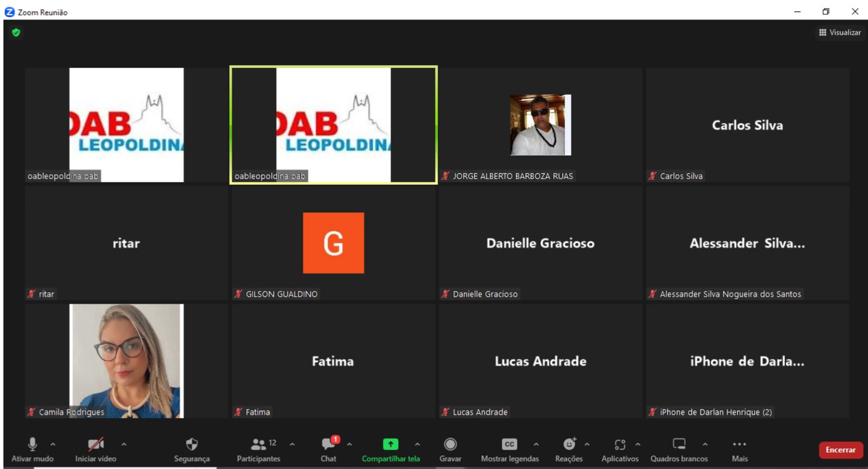Expand arrow next to Compartilhar tela
Screen dimensions: 868x469
tap(417, 444)
